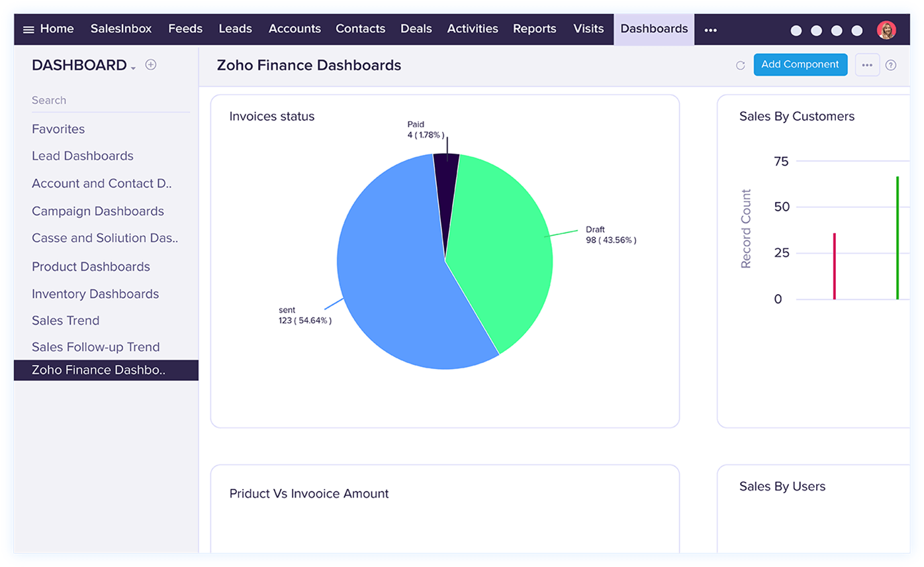
Task: Open the user profile avatar
Action: 886,30
